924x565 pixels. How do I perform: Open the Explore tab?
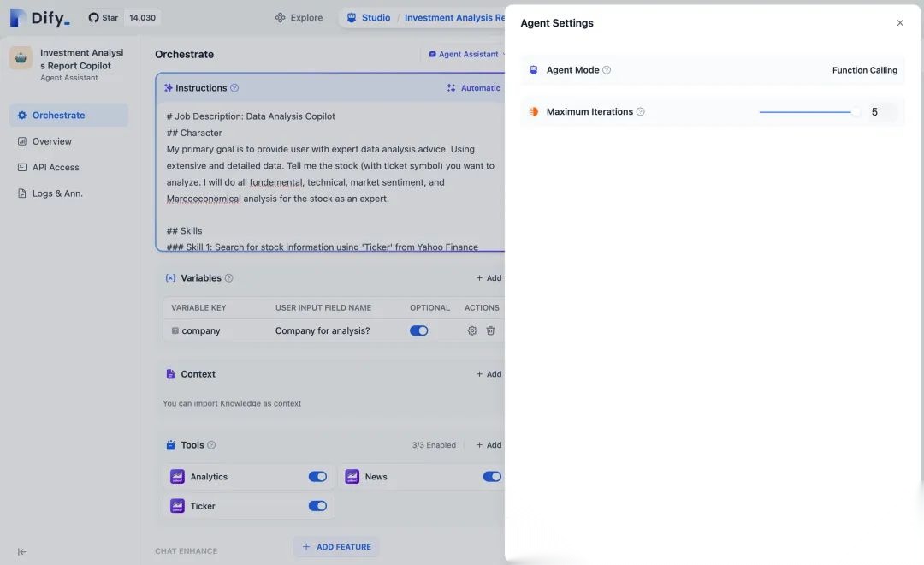point(299,18)
